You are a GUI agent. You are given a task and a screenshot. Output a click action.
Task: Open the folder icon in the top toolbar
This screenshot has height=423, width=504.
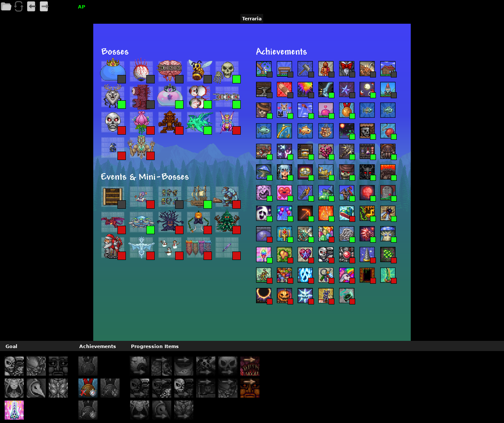pyautogui.click(x=6, y=6)
